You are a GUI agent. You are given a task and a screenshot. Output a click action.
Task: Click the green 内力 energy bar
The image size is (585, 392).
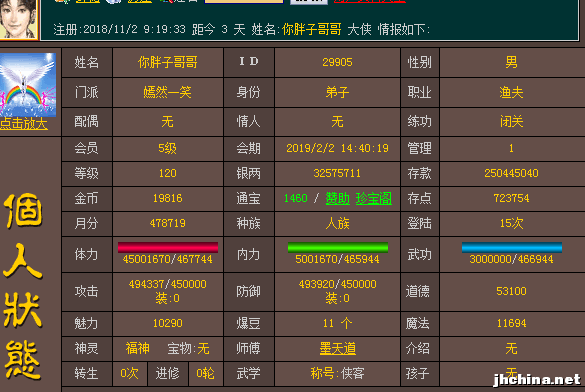click(x=338, y=247)
